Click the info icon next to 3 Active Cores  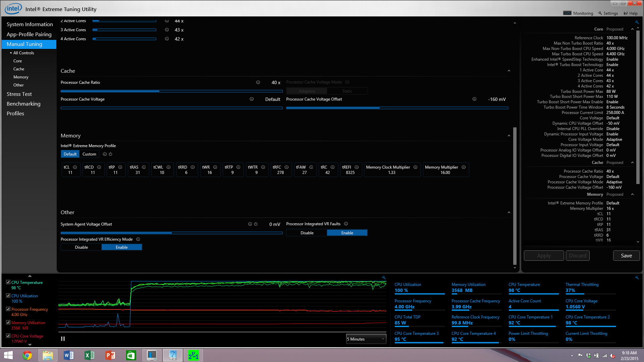167,30
